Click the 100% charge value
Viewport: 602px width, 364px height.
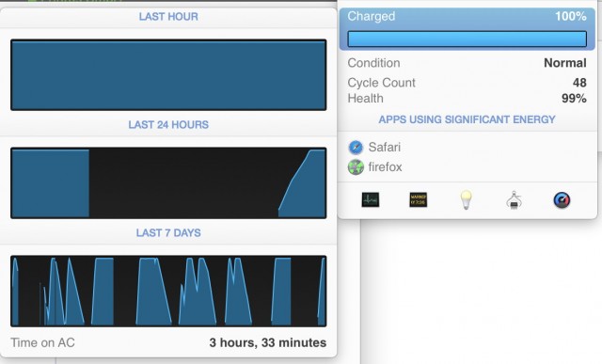pos(571,16)
